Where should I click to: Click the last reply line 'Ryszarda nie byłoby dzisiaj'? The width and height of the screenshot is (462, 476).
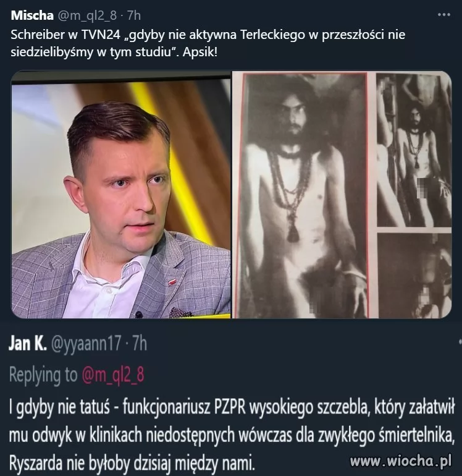click(131, 464)
